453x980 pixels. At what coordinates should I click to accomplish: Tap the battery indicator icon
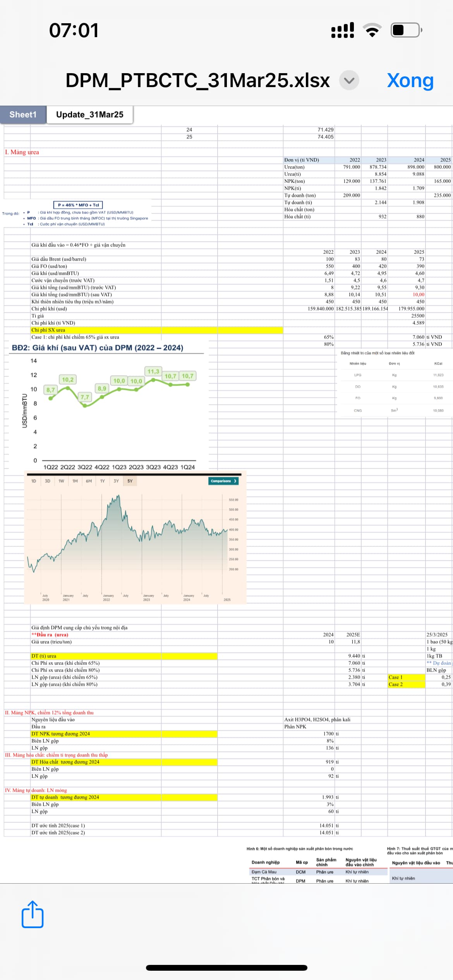click(407, 30)
